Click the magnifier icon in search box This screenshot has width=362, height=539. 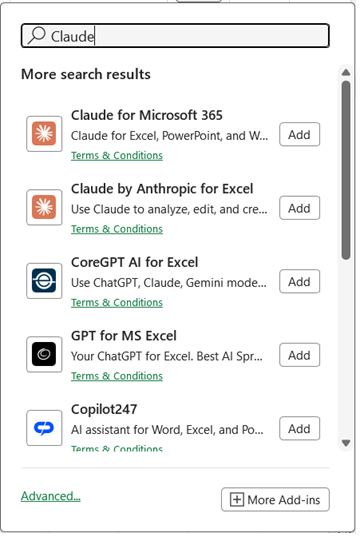tap(36, 35)
